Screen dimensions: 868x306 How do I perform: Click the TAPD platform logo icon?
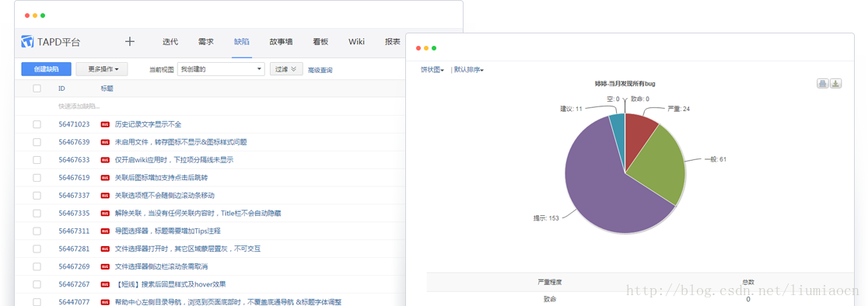[x=28, y=41]
